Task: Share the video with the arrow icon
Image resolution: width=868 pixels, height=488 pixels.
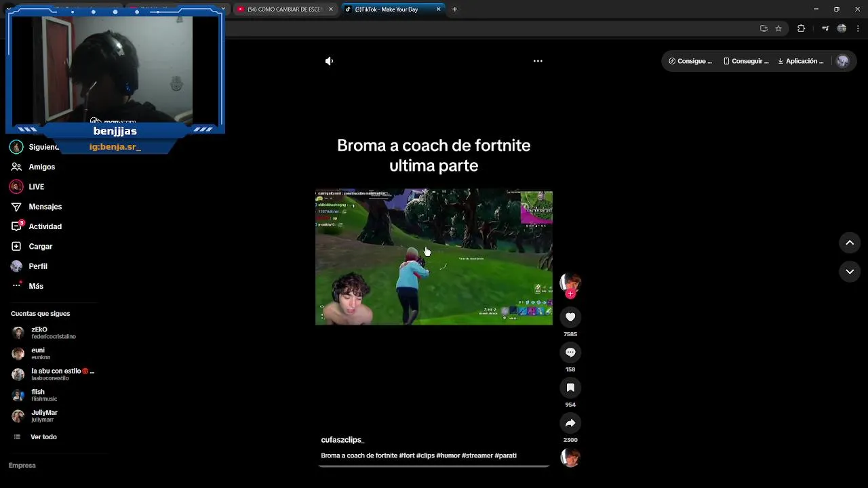Action: pyautogui.click(x=570, y=423)
